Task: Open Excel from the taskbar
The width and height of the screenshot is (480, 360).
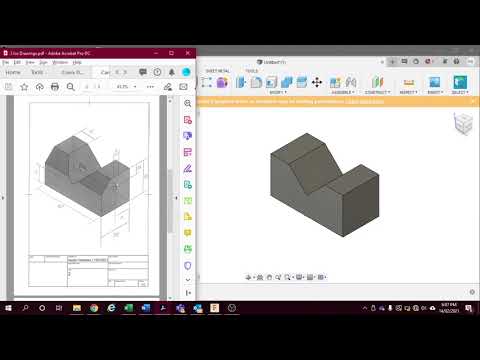Action: (x=128, y=308)
